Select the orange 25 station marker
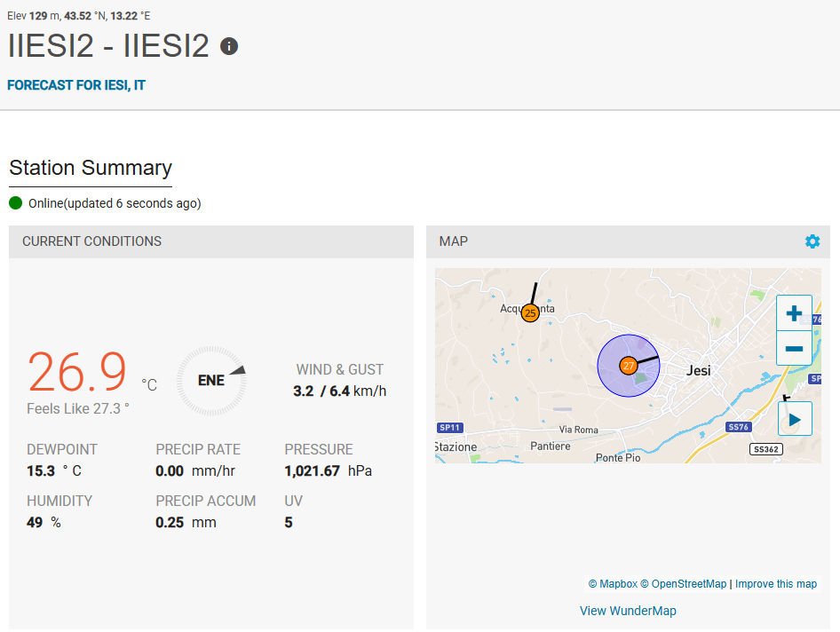The image size is (840, 632). [x=530, y=312]
